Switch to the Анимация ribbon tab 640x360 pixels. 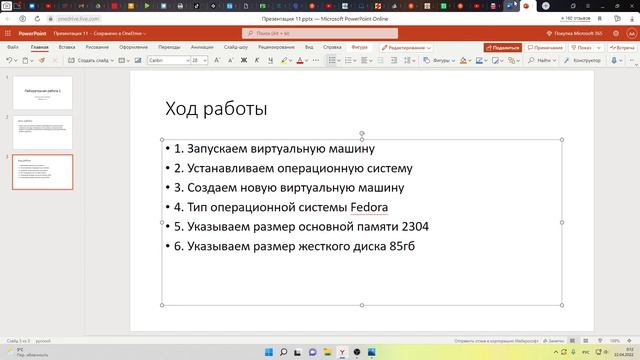click(202, 47)
